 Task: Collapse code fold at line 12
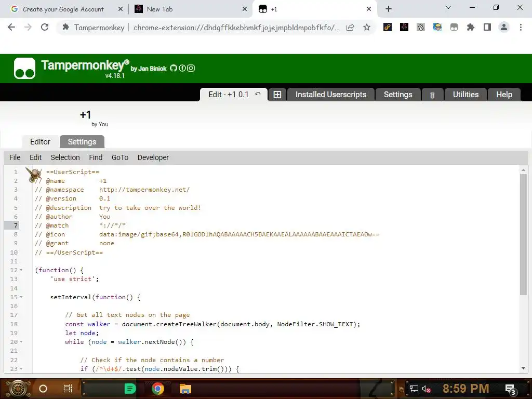pyautogui.click(x=21, y=270)
